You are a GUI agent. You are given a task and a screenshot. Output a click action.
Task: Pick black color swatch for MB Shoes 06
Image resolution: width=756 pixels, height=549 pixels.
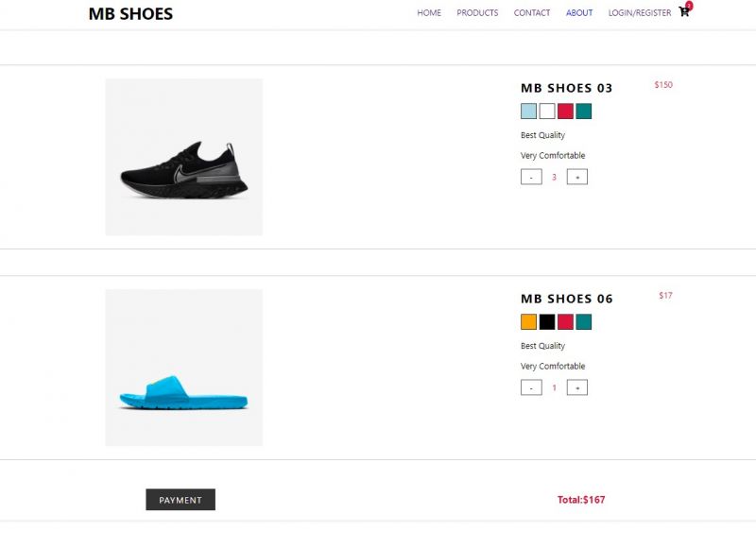point(547,322)
